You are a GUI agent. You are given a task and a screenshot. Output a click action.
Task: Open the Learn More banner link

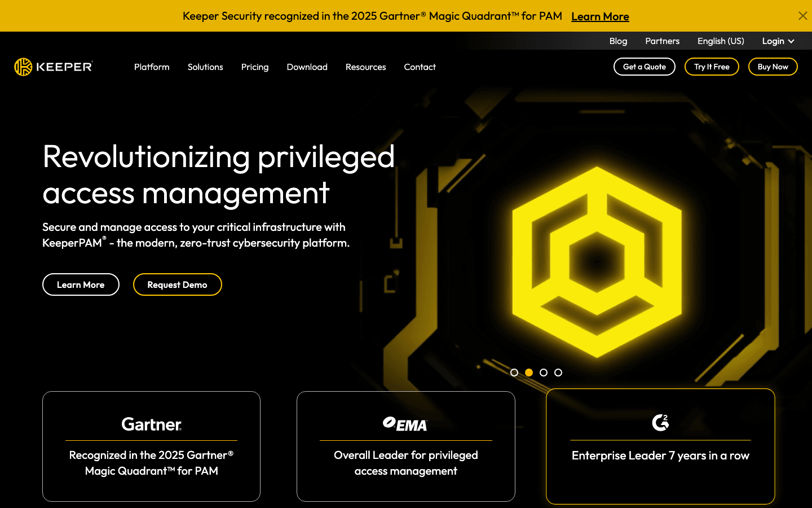[600, 16]
